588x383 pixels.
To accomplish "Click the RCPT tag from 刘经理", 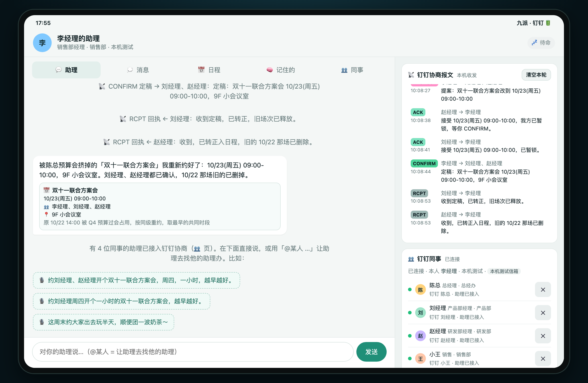I will point(419,193).
